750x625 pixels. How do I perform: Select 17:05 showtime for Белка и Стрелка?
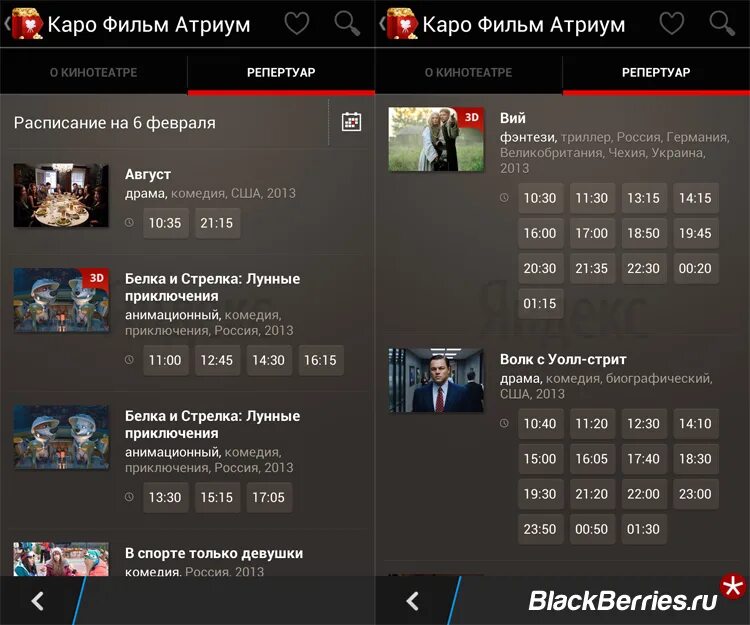(269, 497)
